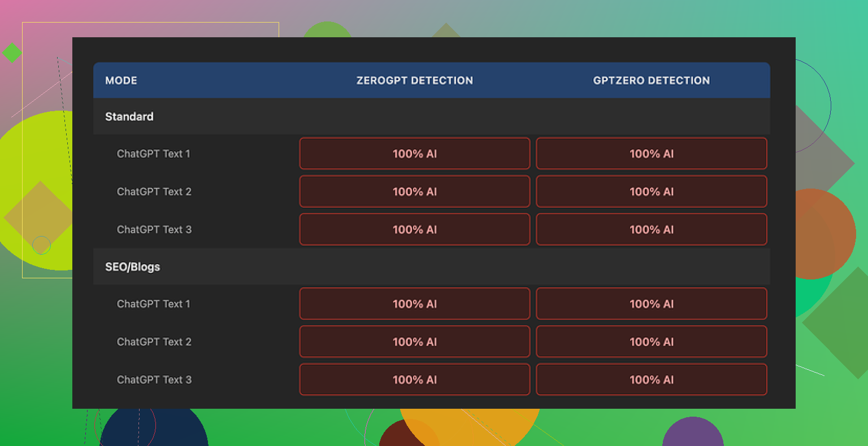Click ZeroGPT result for Standard ChatGPT Text 1

[414, 154]
